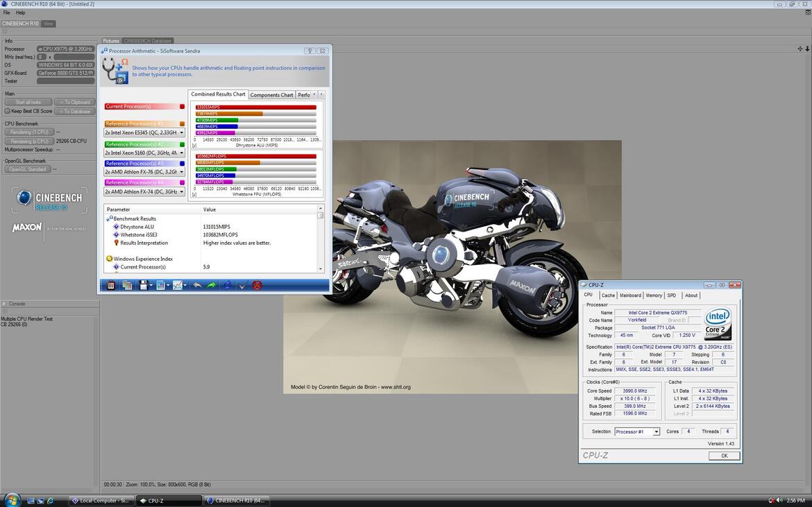The height and width of the screenshot is (507, 812).
Task: Switch to the Cache tab in CPU-Z
Action: tap(608, 295)
